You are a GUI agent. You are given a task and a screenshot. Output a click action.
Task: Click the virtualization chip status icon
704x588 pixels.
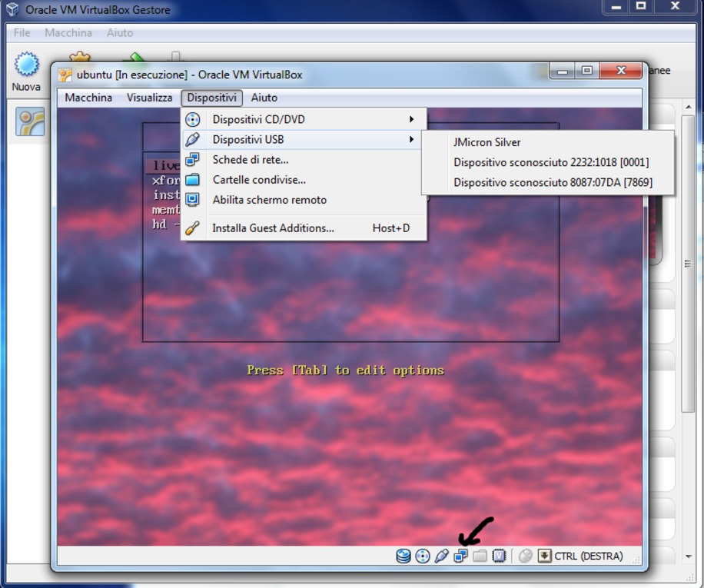[x=499, y=556]
